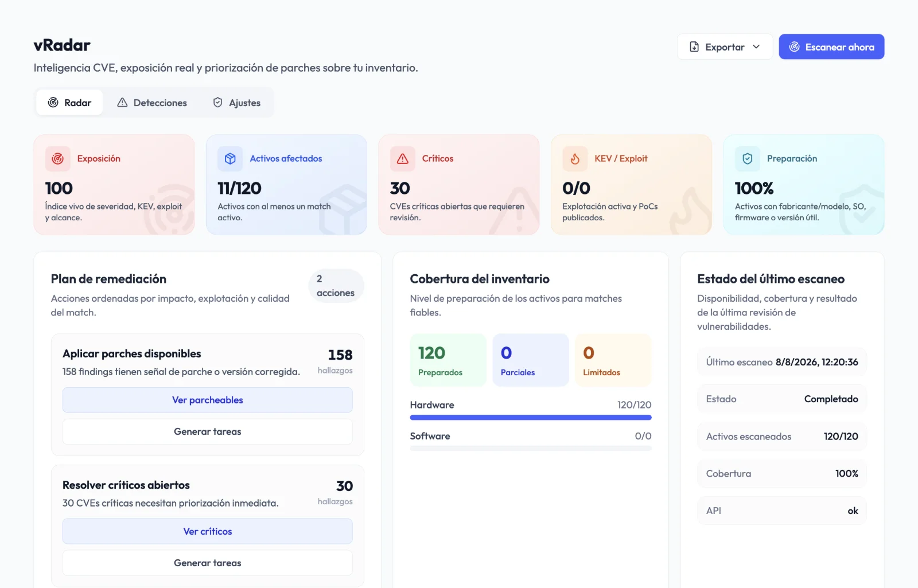Click the Hardware 120/120 value
The image size is (918, 588).
[634, 405]
